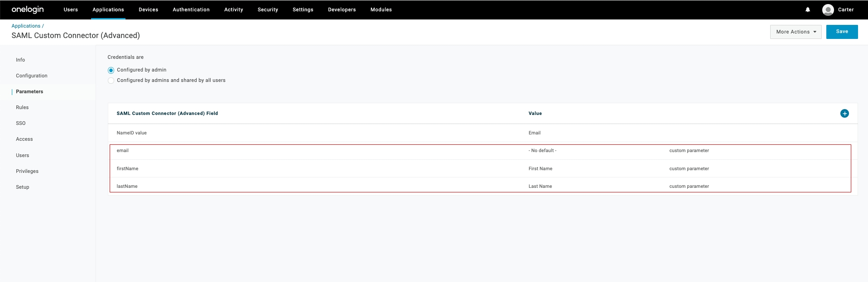Image resolution: width=868 pixels, height=282 pixels.
Task: Edit the email parameter row
Action: (123, 151)
